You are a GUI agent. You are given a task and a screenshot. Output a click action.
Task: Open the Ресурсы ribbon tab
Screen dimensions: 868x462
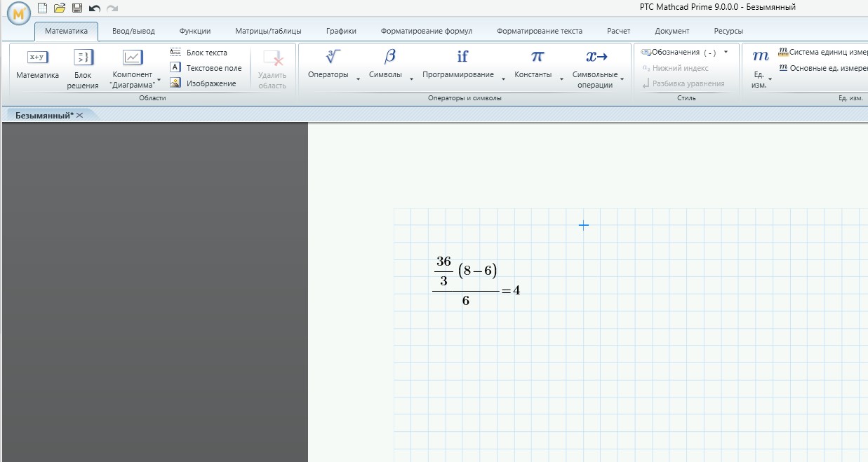click(728, 31)
